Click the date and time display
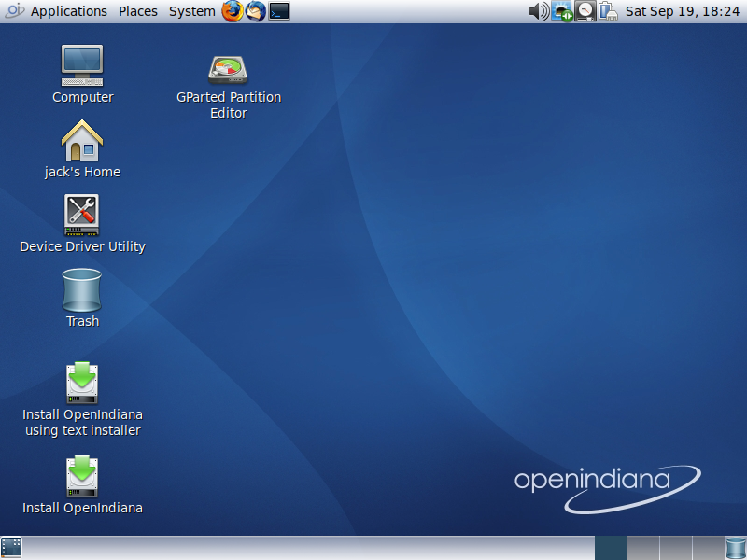 click(x=682, y=11)
